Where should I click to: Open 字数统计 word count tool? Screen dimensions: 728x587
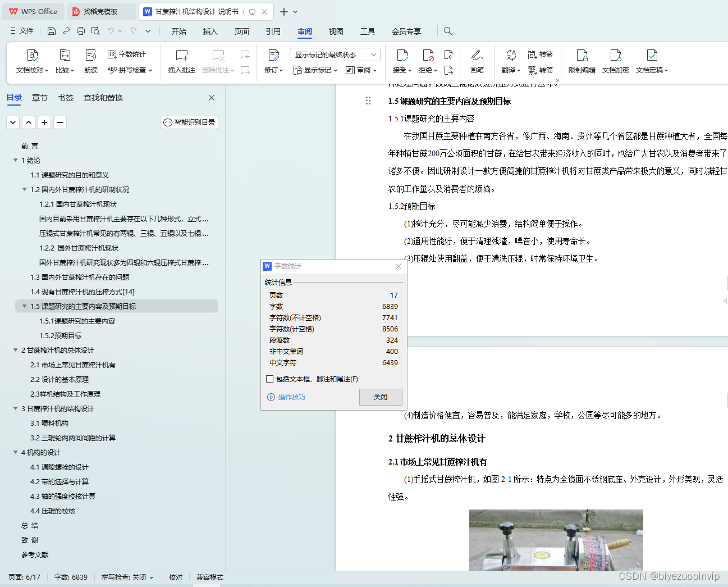click(x=126, y=54)
